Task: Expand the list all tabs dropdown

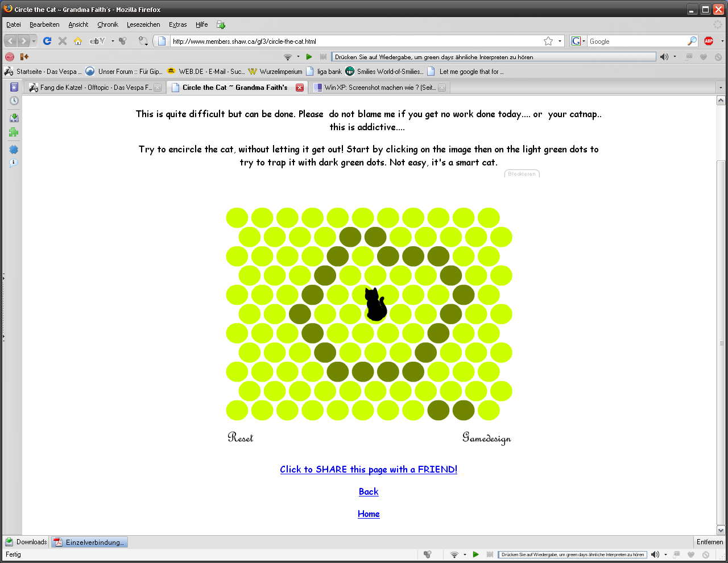Action: pos(721,88)
